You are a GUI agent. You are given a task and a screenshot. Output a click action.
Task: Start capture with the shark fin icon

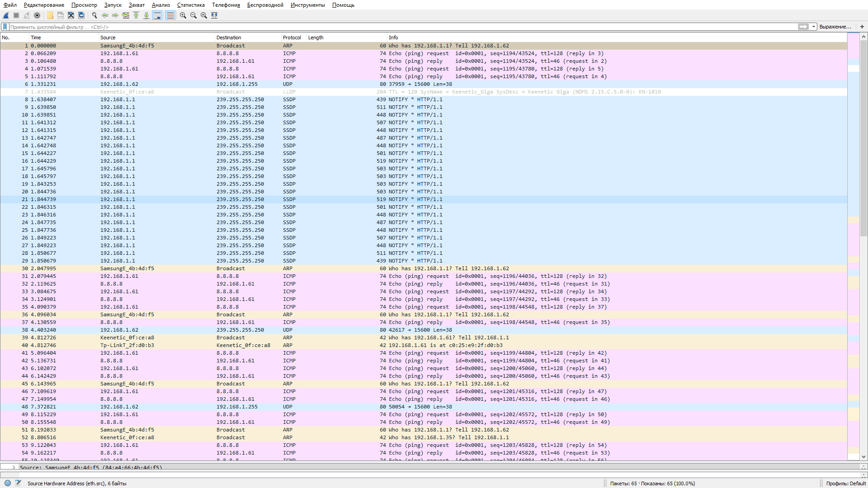(6, 15)
